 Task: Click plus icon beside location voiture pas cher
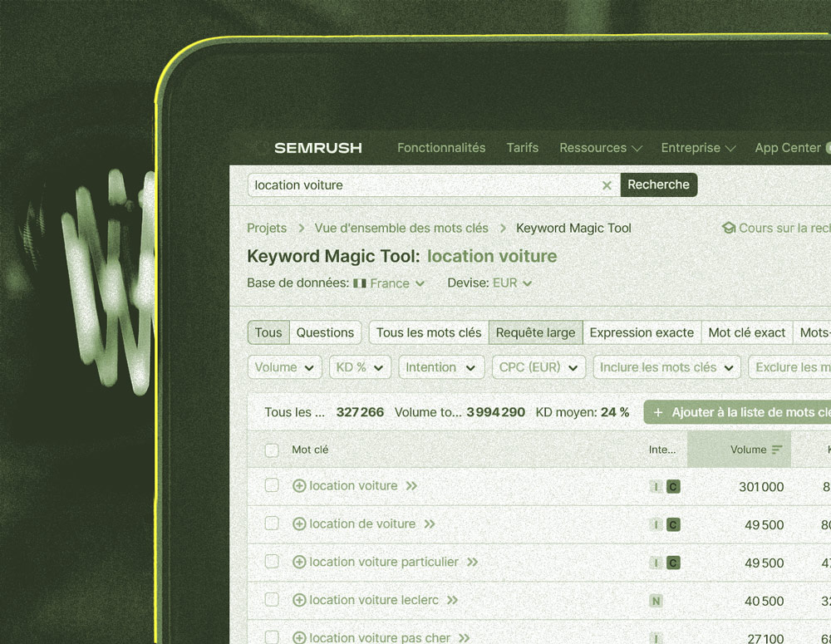299,637
